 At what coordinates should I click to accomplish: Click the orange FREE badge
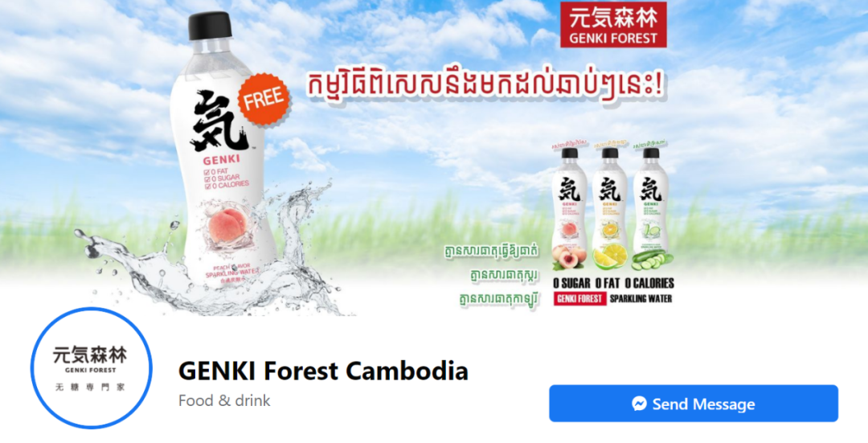pos(264,100)
